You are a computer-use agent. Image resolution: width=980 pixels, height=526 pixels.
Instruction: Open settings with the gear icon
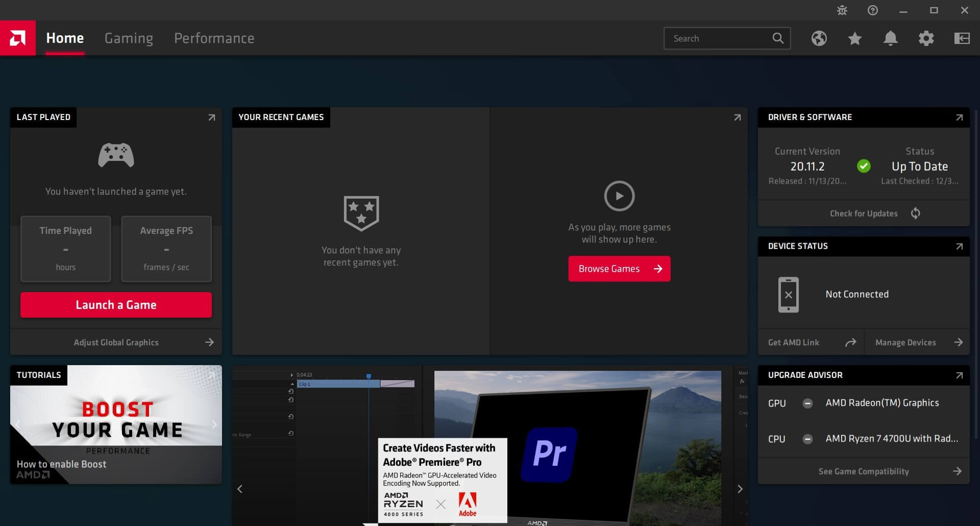(x=926, y=38)
